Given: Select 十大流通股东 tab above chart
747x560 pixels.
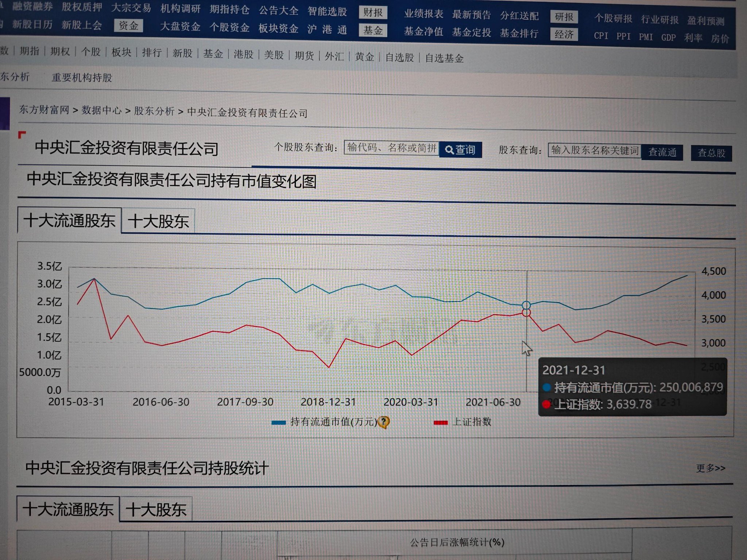Looking at the screenshot, I should click(x=69, y=220).
